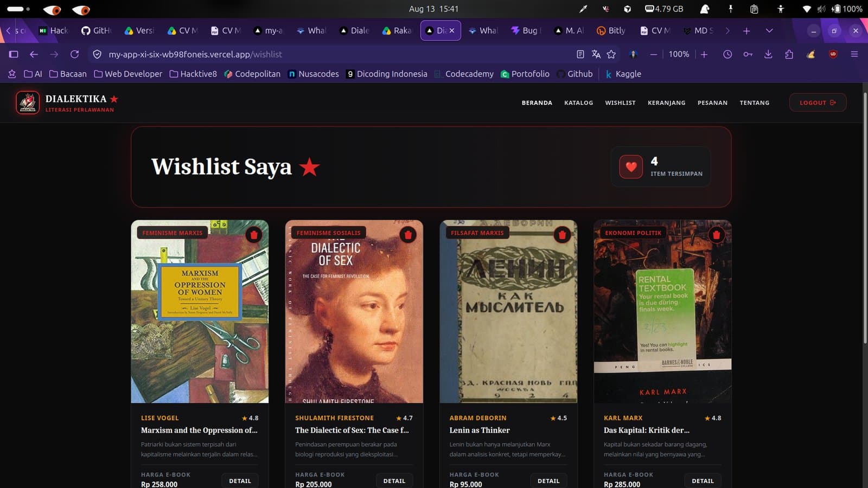Remove Marxism and the Oppression of Women from wishlist
The height and width of the screenshot is (488, 868).
(254, 235)
